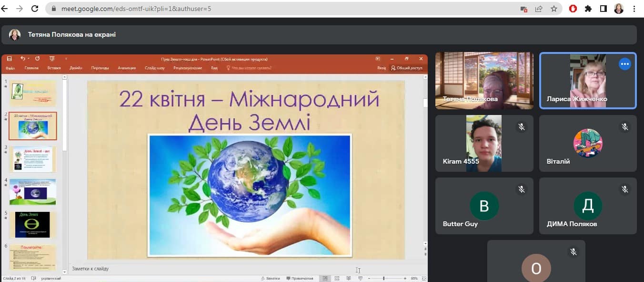Expand the undo history dropdown arrow
Image resolution: width=644 pixels, height=282 pixels.
click(x=29, y=59)
